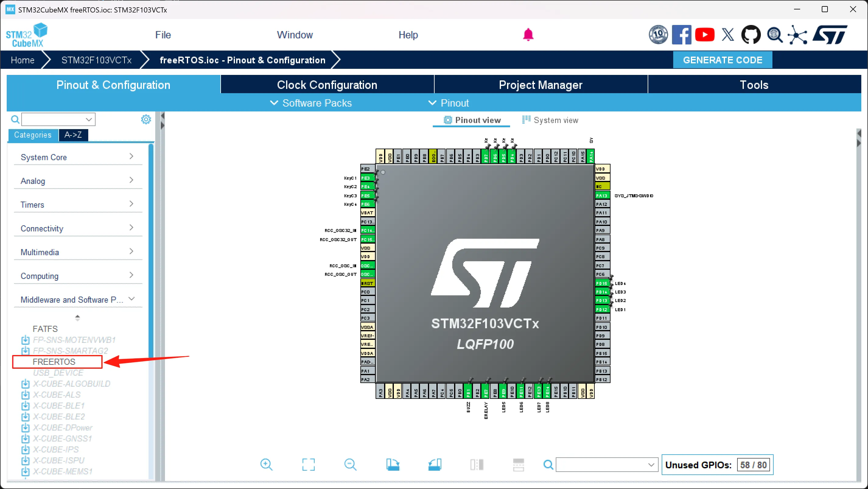Select the Categories sorting tab
Viewport: 868px width, 489px height.
pos(33,135)
